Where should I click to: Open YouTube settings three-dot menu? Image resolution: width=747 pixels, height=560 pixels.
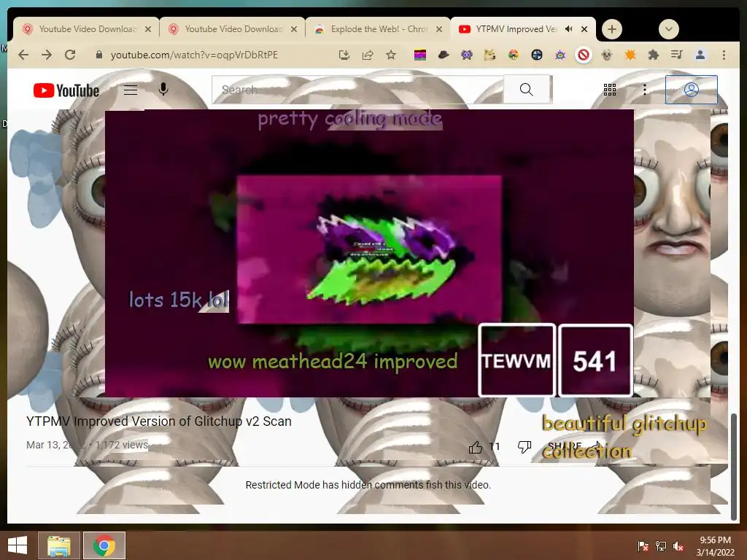click(645, 90)
